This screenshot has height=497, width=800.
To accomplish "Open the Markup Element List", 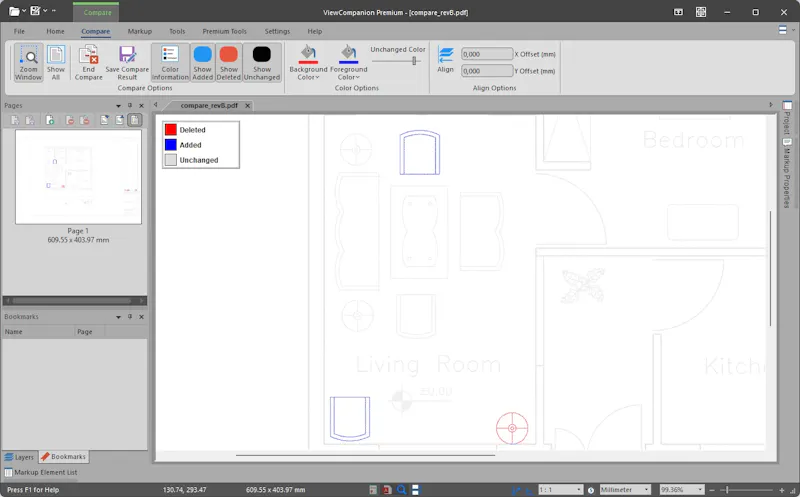I will tap(41, 473).
